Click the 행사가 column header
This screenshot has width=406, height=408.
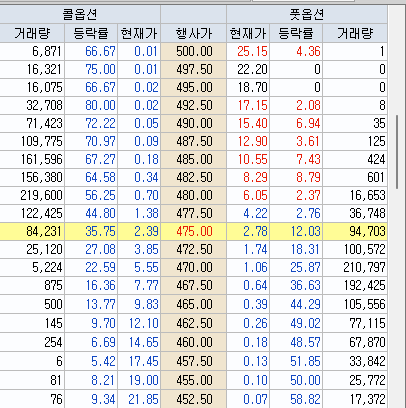194,33
